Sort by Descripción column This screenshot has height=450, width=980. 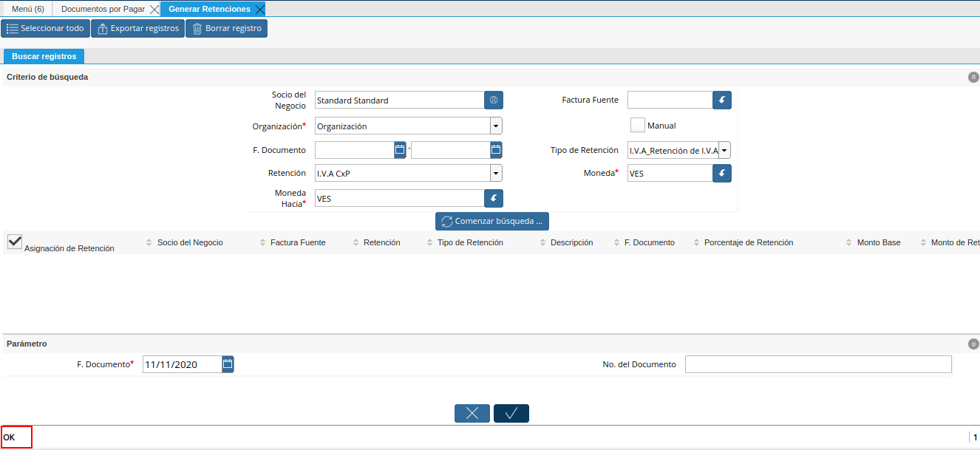pyautogui.click(x=572, y=242)
